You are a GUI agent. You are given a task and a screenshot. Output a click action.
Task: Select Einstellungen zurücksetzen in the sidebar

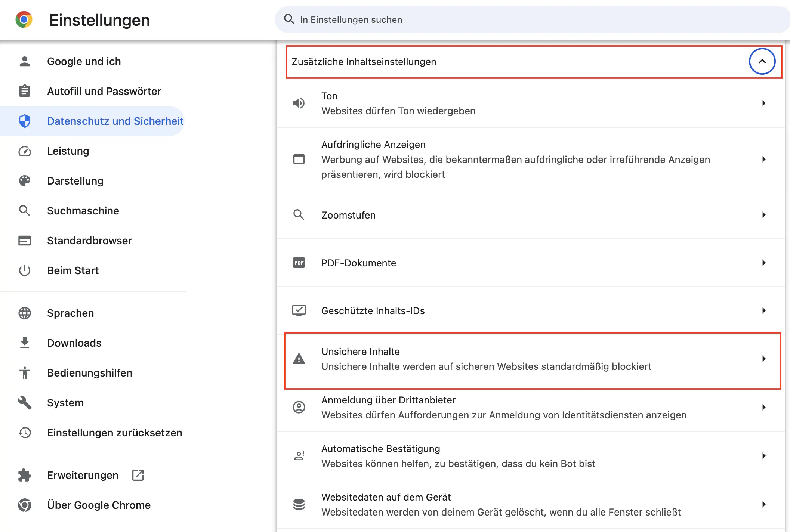114,433
